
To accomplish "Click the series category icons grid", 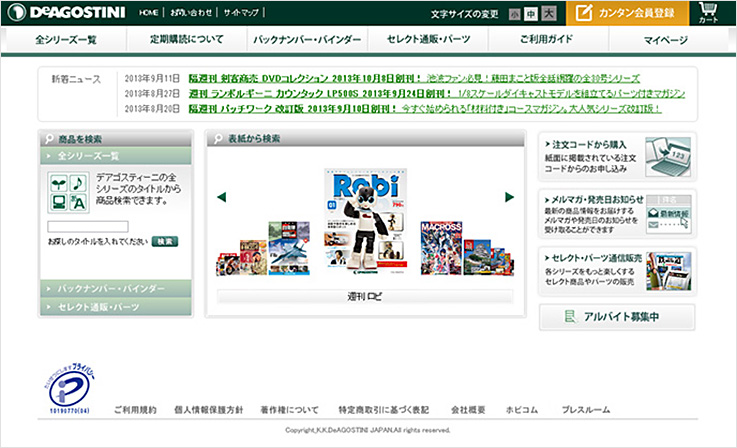I will 66,191.
